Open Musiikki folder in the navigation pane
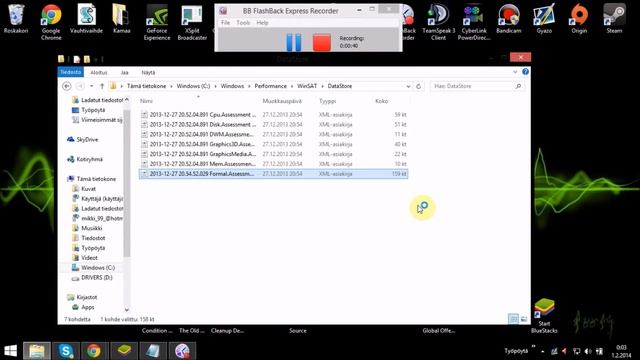This screenshot has height=360, width=640. point(87,228)
